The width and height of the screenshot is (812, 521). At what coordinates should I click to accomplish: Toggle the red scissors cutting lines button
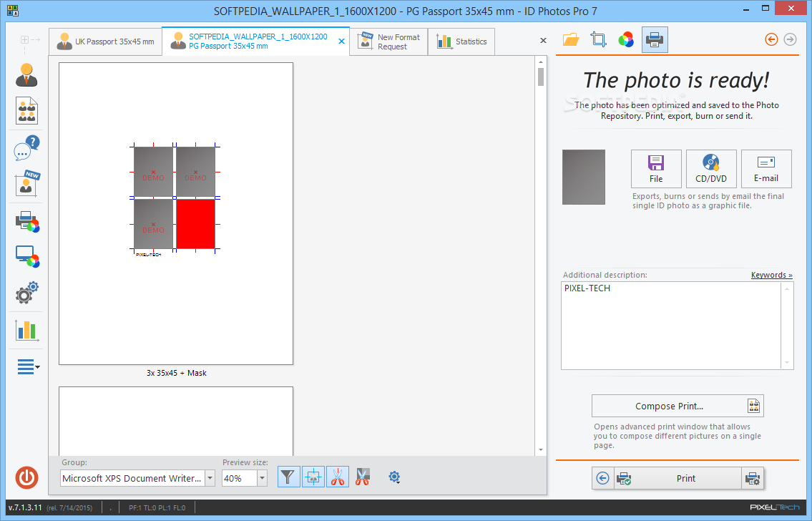[338, 477]
